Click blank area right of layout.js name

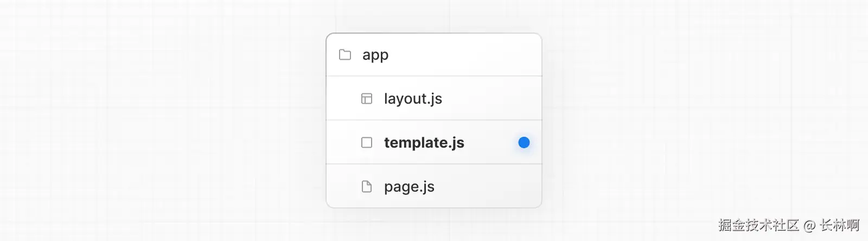[x=488, y=99]
